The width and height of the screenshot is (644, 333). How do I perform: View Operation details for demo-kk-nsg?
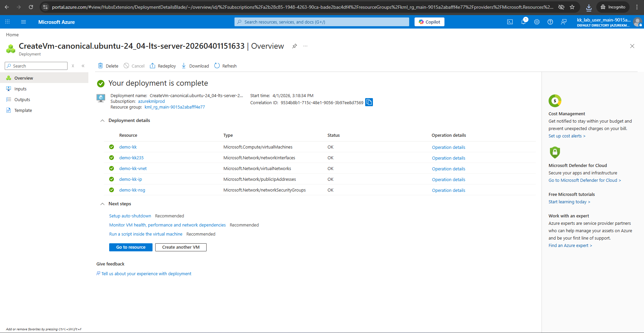448,190
